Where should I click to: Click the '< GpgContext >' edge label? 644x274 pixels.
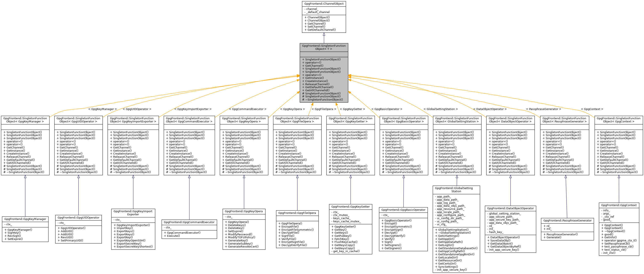(x=592, y=109)
